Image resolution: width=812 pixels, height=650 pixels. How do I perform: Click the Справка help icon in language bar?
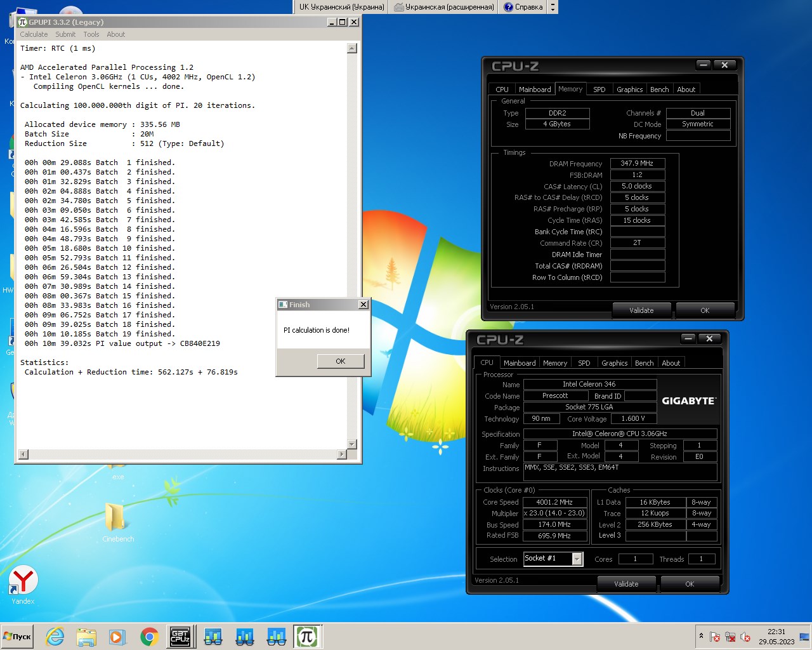point(508,7)
